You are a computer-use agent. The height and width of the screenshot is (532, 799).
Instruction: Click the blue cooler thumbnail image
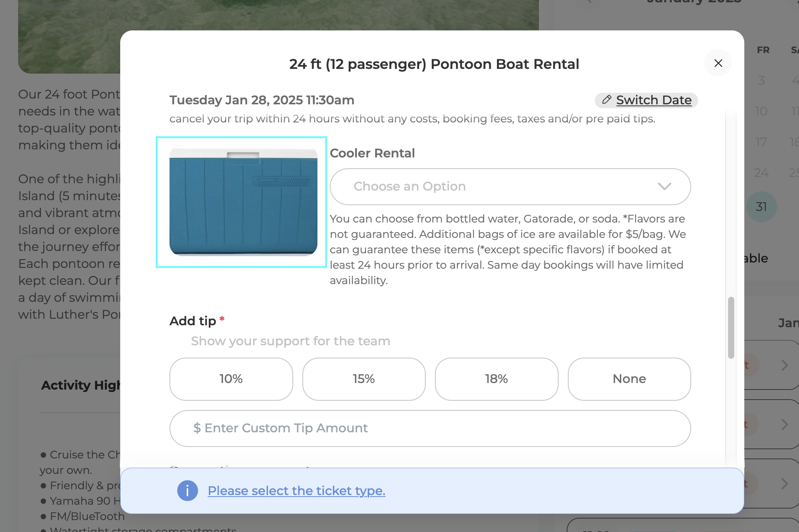[x=243, y=201]
